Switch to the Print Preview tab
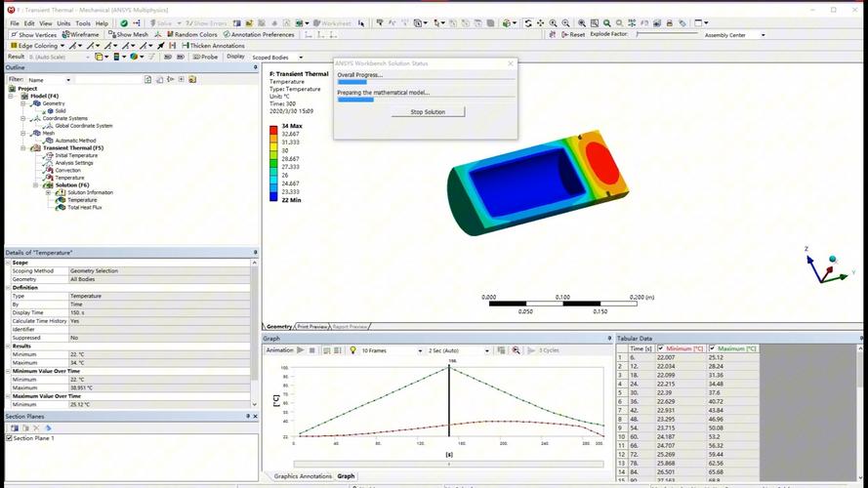The height and width of the screenshot is (488, 868). [312, 326]
